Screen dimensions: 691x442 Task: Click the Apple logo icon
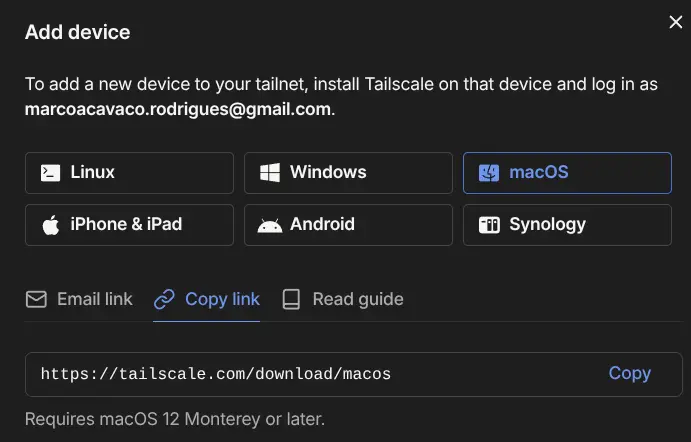51,225
